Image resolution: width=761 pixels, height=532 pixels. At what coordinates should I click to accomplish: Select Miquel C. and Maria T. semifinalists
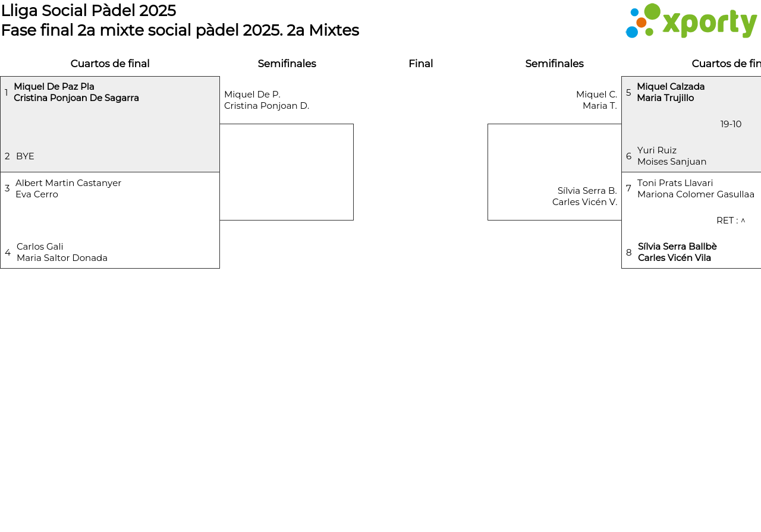click(596, 100)
